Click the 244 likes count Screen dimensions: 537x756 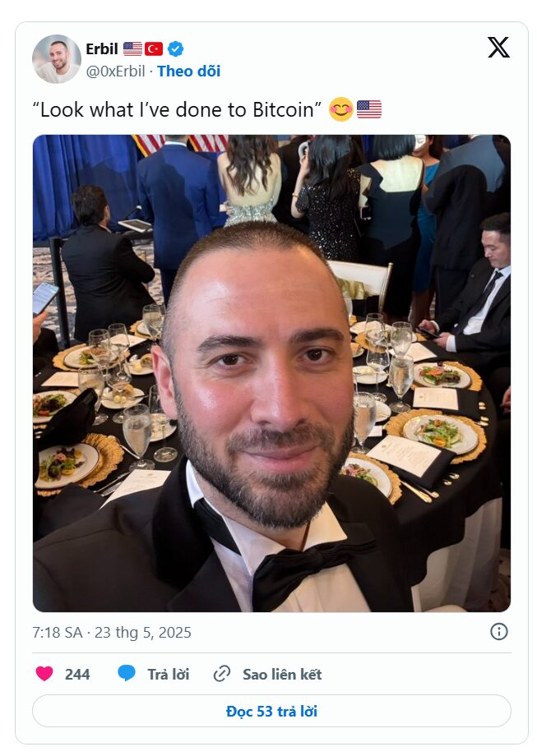click(77, 674)
